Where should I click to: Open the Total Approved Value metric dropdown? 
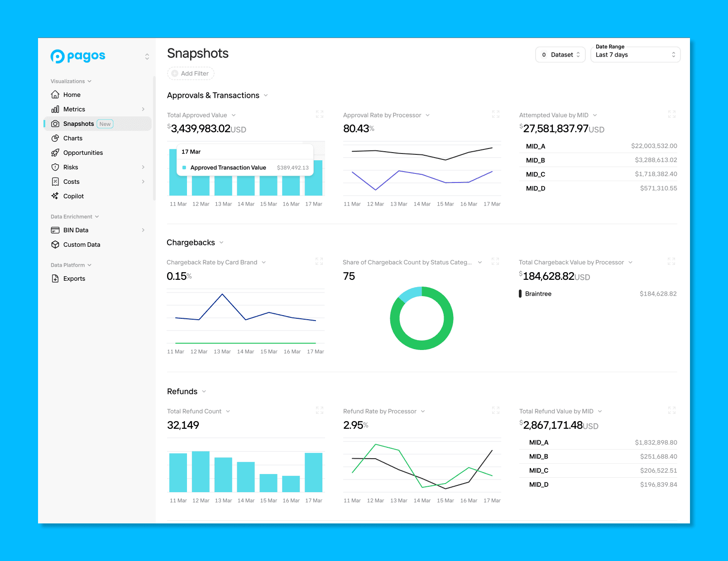[x=234, y=115]
